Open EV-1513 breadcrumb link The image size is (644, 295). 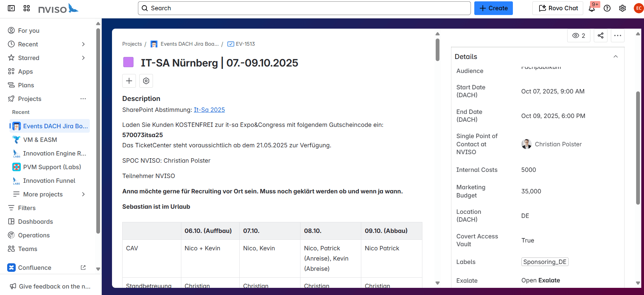[245, 44]
